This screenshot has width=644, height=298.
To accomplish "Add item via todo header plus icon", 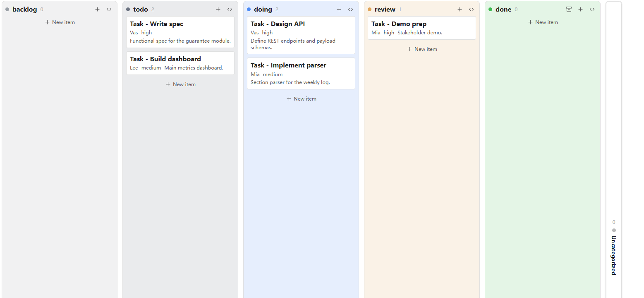I will click(218, 10).
